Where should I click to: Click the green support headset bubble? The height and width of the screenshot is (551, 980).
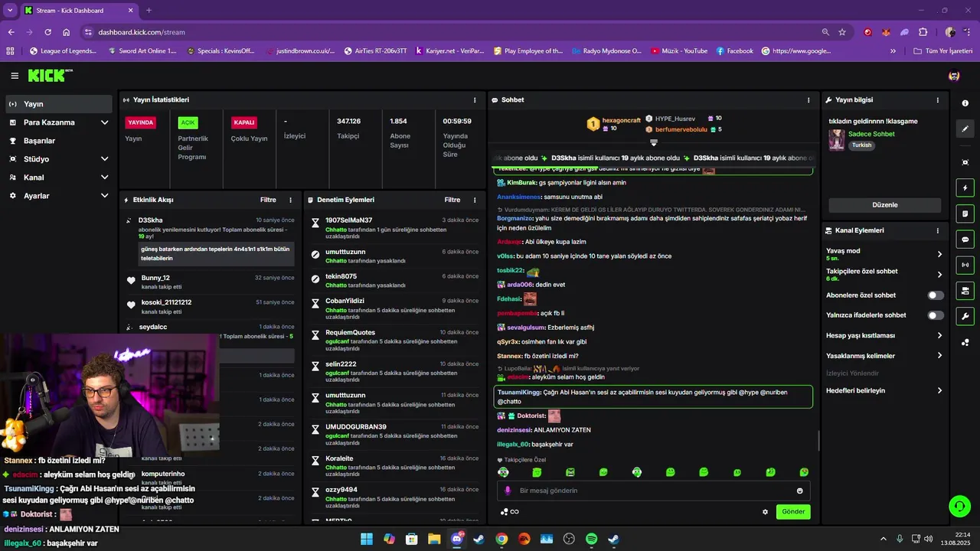pos(959,506)
